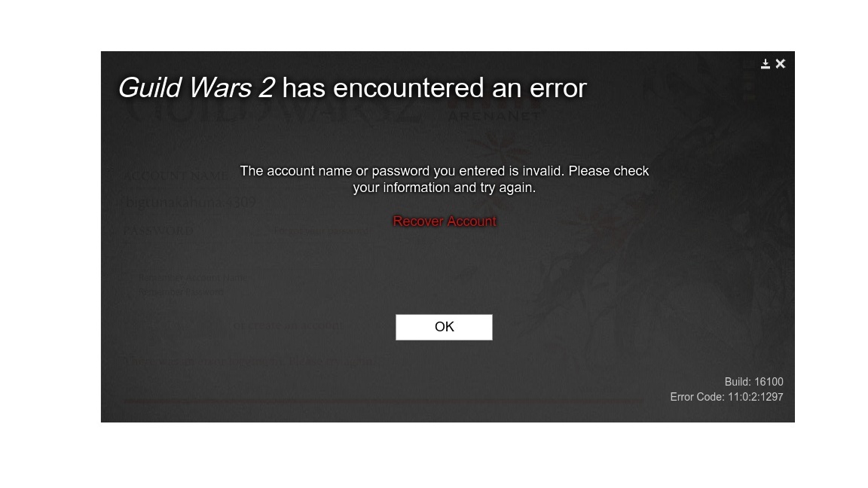Click the faded PASSWORD label

(158, 230)
